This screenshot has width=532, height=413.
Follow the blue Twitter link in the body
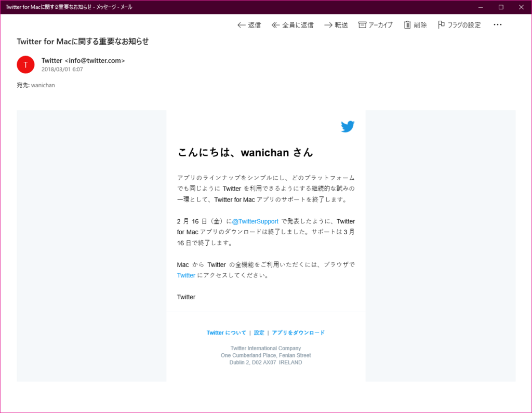[x=186, y=275]
